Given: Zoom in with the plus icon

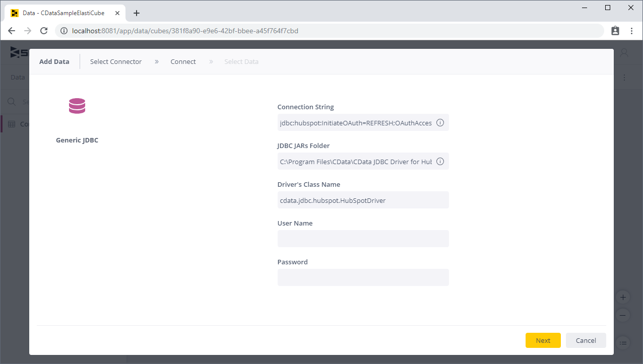Looking at the screenshot, I should point(623,297).
